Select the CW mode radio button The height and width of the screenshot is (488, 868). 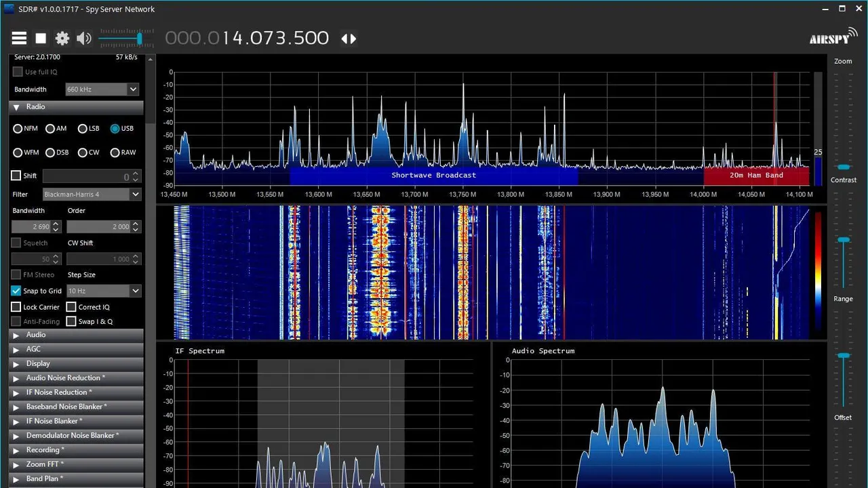coord(82,152)
